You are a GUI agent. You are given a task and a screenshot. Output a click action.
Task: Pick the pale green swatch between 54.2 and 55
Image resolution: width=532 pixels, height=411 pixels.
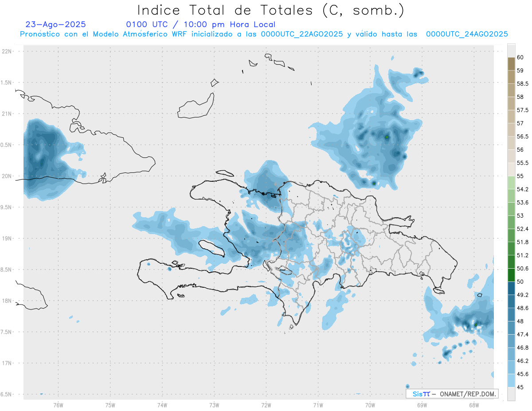(x=511, y=183)
